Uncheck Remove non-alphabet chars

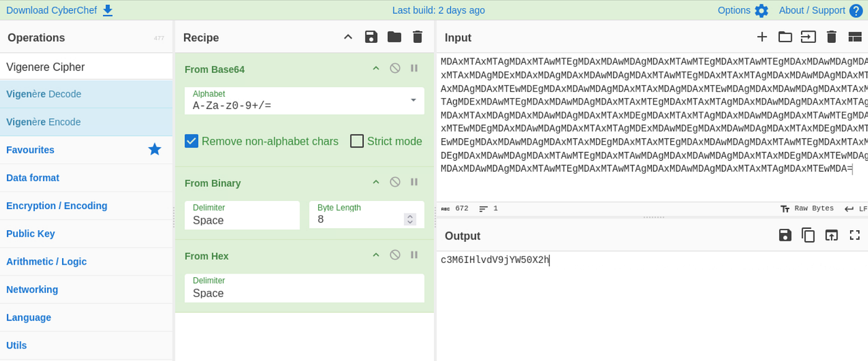pyautogui.click(x=192, y=141)
